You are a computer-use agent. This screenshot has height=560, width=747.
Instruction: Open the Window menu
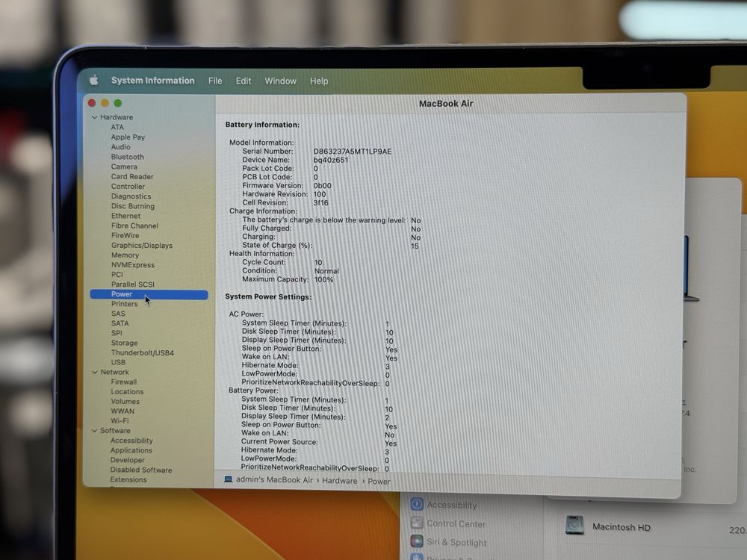[281, 81]
